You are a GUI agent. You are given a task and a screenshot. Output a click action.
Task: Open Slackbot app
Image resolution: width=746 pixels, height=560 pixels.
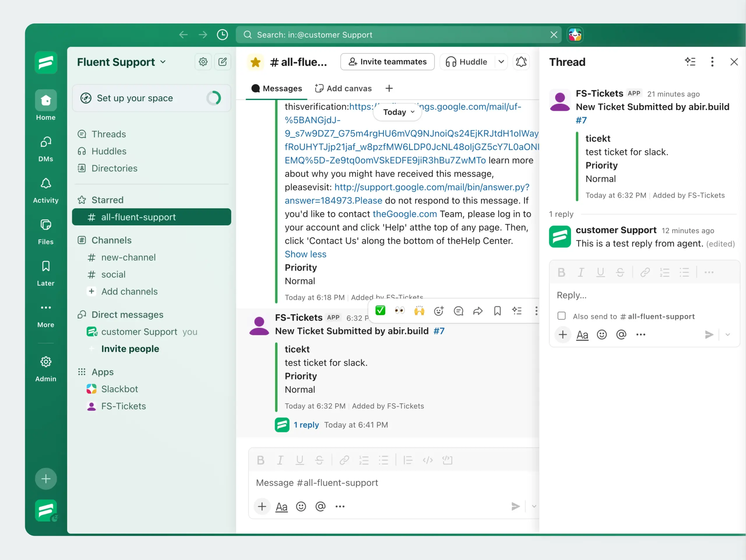tap(112, 389)
